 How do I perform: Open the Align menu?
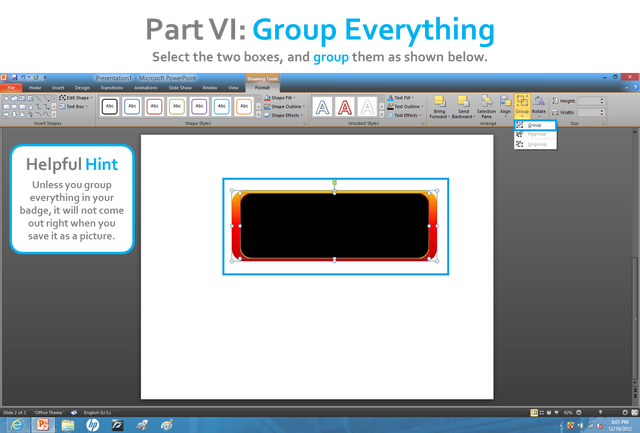pos(505,106)
